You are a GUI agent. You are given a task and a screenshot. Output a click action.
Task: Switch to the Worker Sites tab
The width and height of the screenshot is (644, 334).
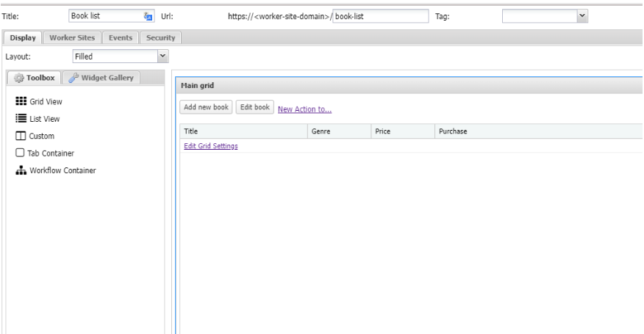(x=72, y=37)
